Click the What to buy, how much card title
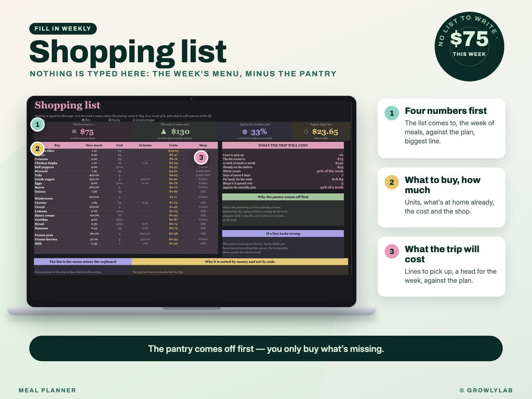 tap(443, 185)
